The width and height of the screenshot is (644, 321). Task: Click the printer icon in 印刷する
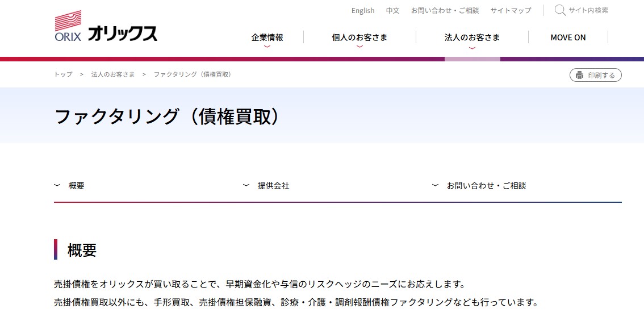pyautogui.click(x=579, y=75)
